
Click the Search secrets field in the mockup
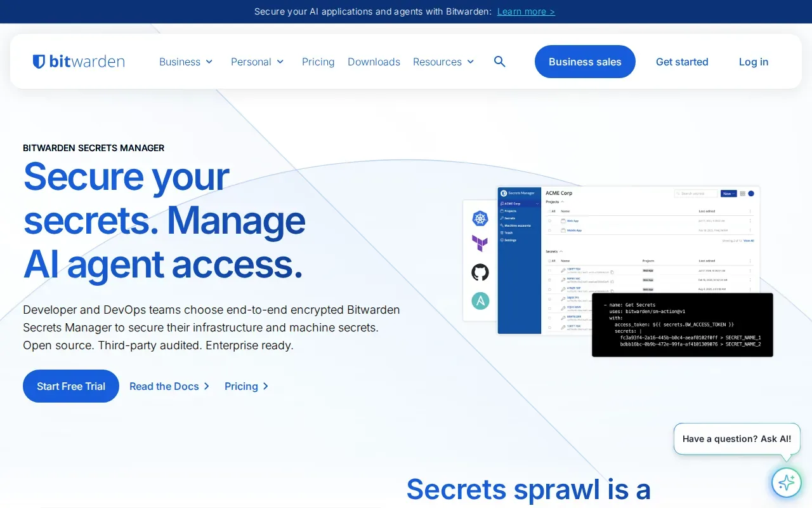[x=696, y=194]
